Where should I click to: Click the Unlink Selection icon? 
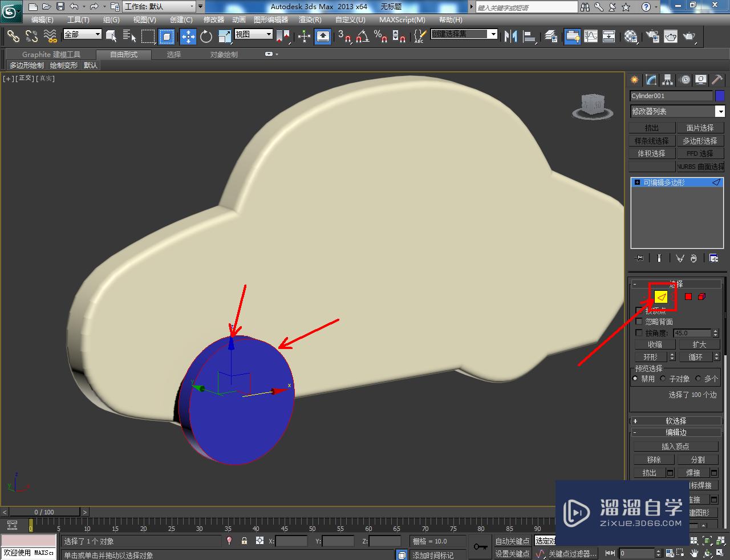click(x=32, y=36)
